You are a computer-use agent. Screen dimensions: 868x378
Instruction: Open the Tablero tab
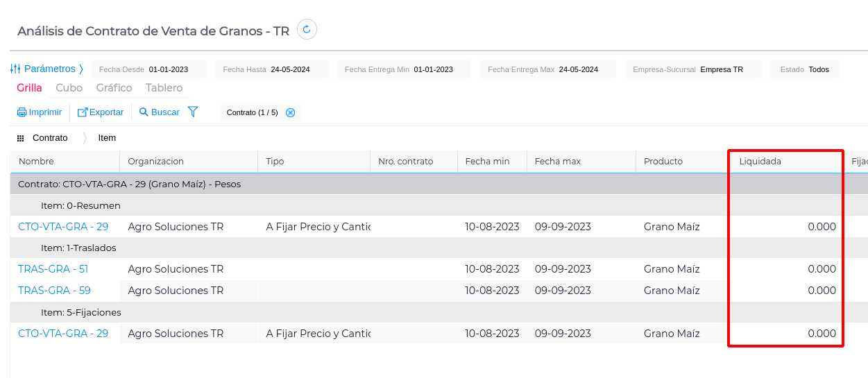pos(164,88)
